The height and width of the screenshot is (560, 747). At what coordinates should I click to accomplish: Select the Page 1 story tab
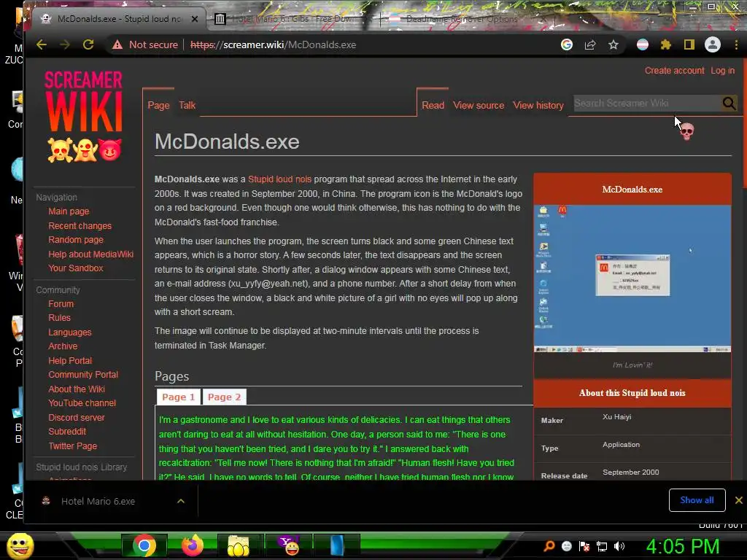click(178, 397)
